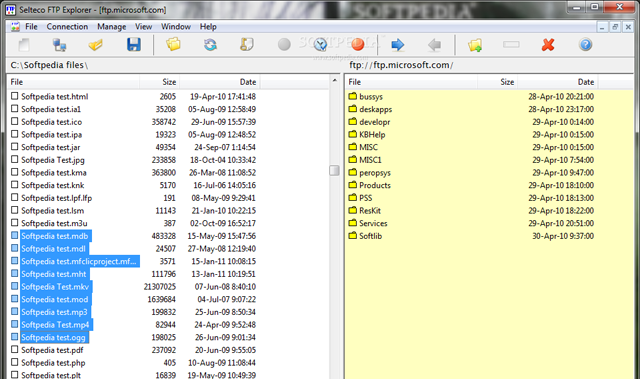This screenshot has height=379, width=640.
Task: Sort FTP pane by File column header
Action: 411,82
